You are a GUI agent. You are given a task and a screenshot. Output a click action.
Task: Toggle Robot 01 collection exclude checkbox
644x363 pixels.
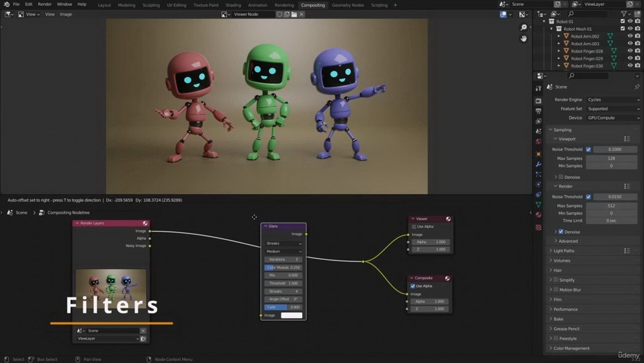pyautogui.click(x=623, y=21)
